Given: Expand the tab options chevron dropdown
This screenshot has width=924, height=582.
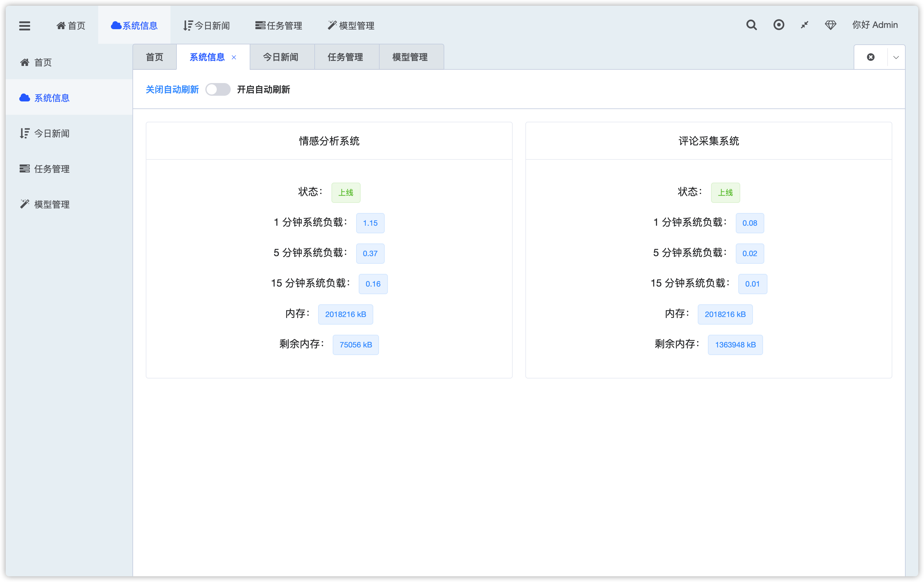Looking at the screenshot, I should click(896, 57).
